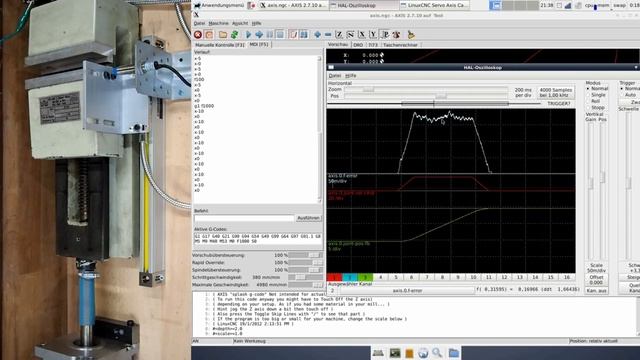Click the Maximale Geschwindigkeit slider

pos(305,284)
